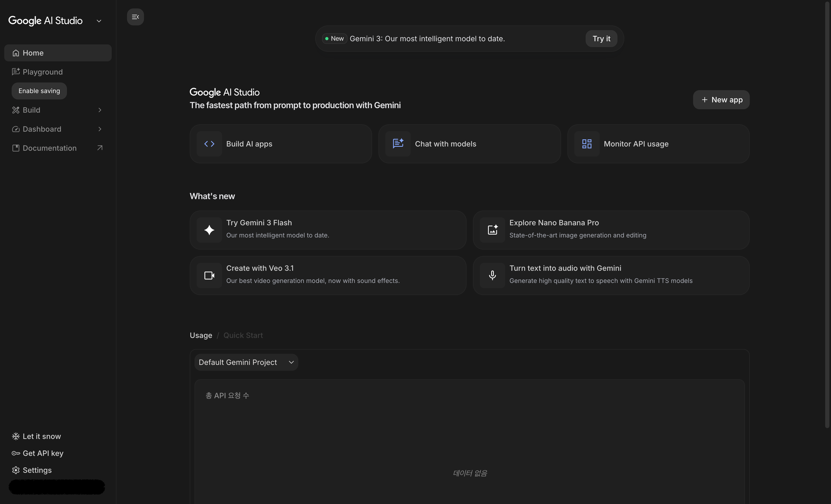831x504 pixels.
Task: Click the New app button
Action: point(721,100)
